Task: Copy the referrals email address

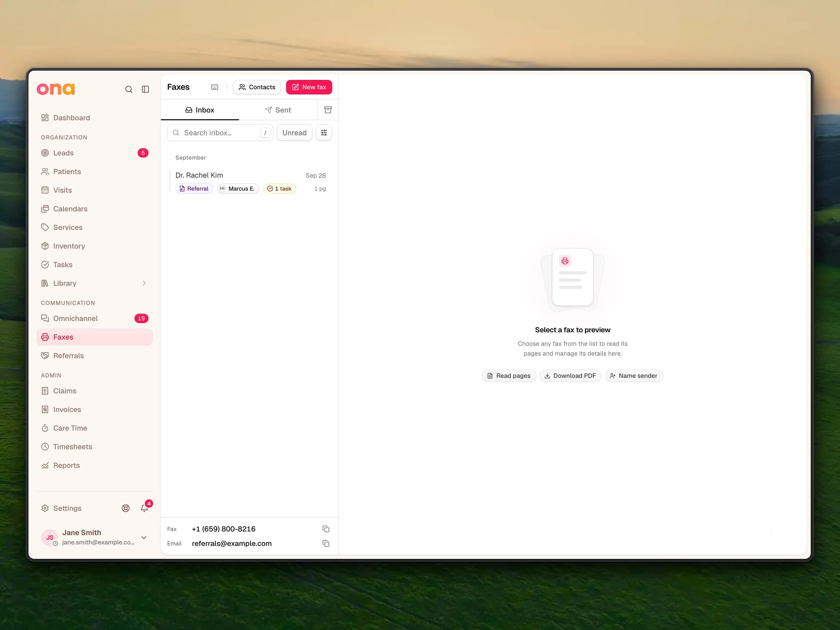Action: (x=326, y=543)
